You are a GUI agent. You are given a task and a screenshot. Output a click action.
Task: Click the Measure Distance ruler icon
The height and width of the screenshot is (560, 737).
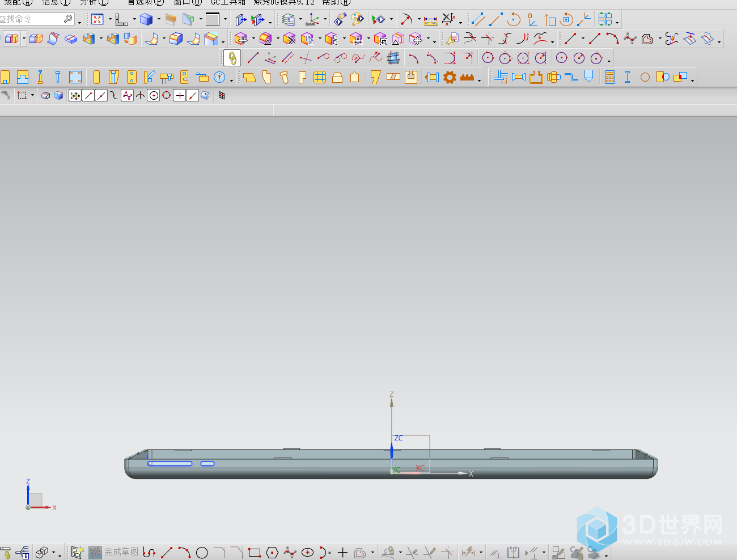pos(430,20)
